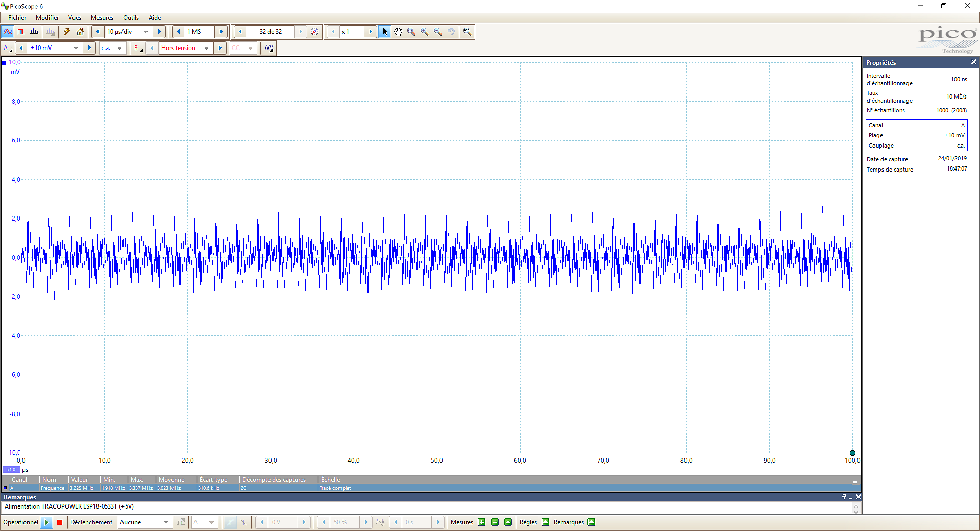Open the 10 µs/div timebase dropdown
This screenshot has width=980, height=531.
pos(146,32)
